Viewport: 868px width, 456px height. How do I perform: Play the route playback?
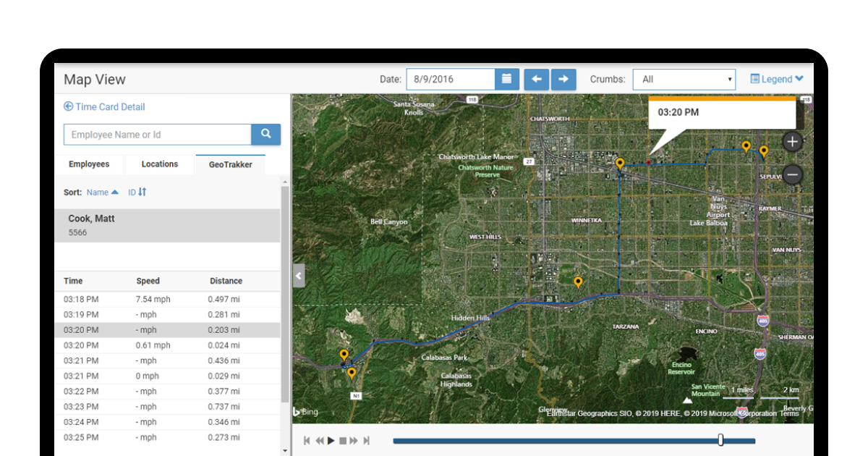[x=331, y=441]
